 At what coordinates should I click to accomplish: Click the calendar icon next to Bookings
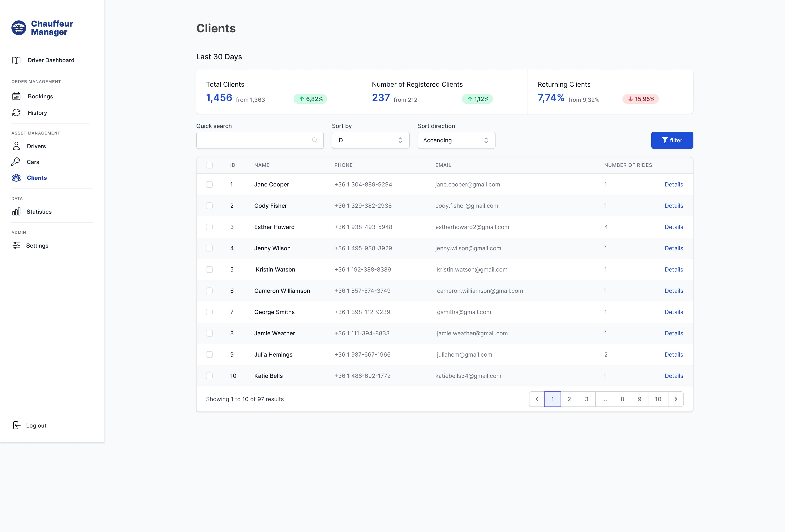[x=16, y=96]
